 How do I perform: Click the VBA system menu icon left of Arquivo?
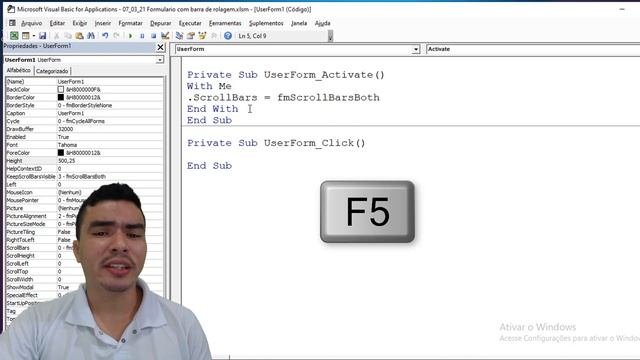click(x=12, y=23)
